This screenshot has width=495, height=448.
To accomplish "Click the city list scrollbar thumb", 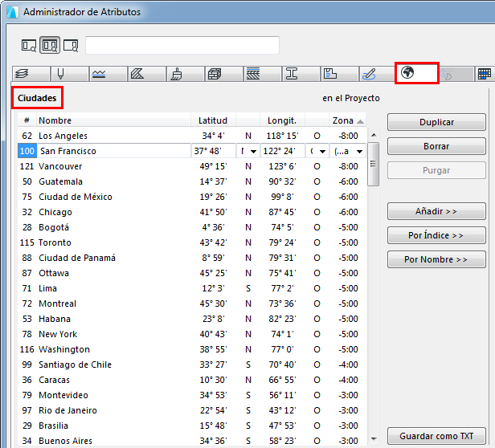I will (374, 164).
